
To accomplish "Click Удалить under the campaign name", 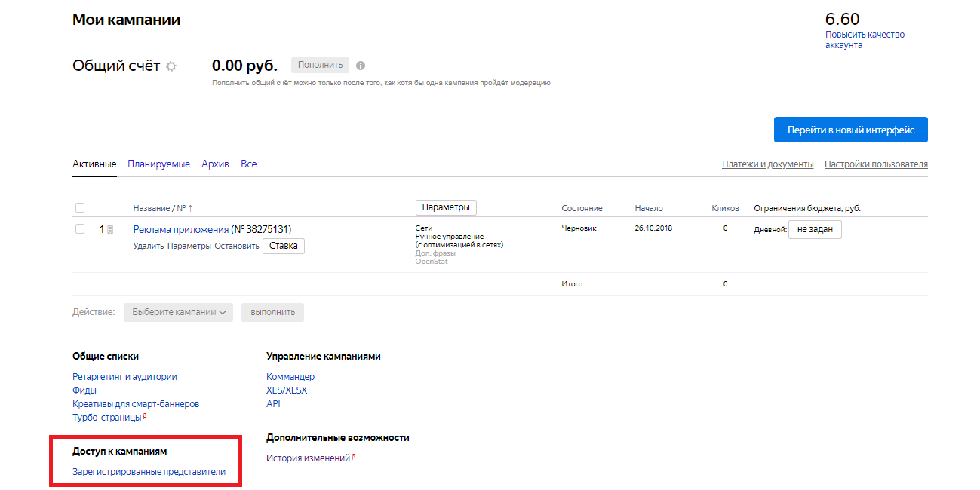I will tap(149, 246).
